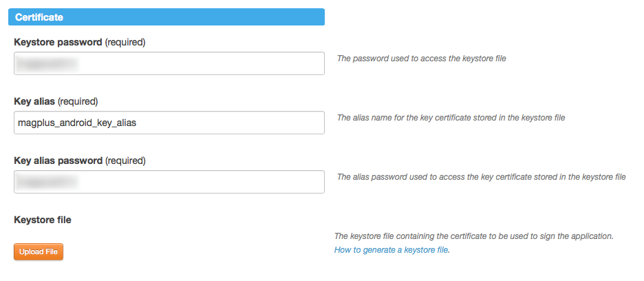Click the blurred value in Key alias password field
The width and height of the screenshot is (644, 281).
(x=47, y=183)
